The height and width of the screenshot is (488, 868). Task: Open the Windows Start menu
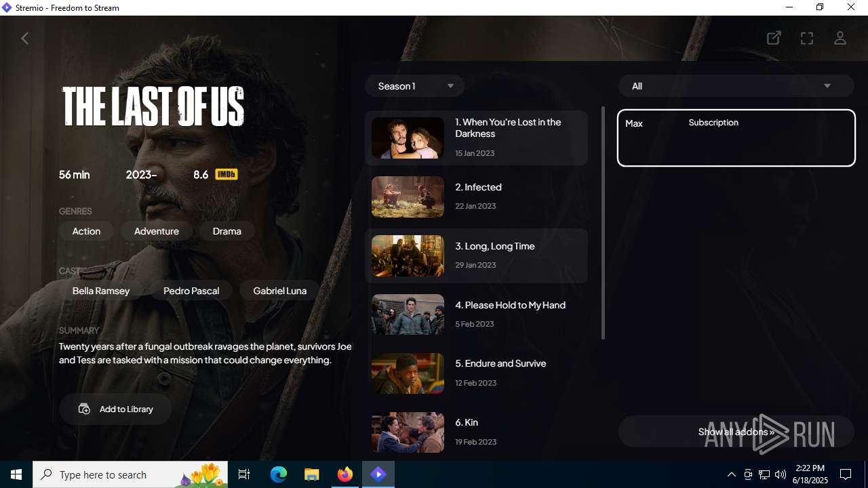tap(16, 474)
